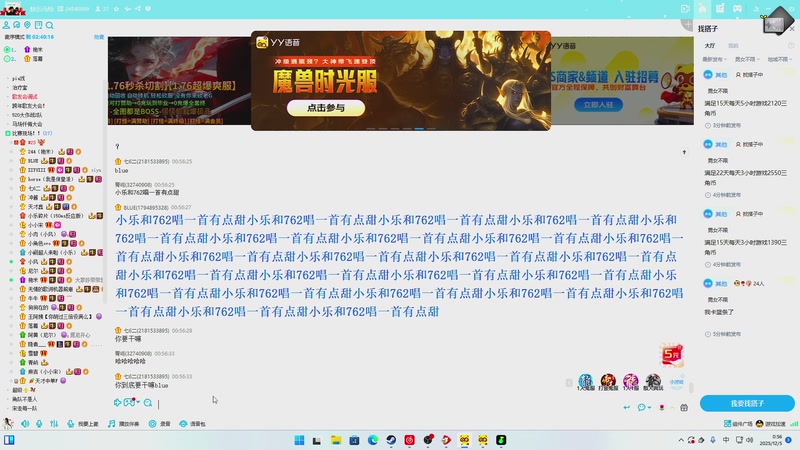Collapse the 比赛现场 channel expander
The image size is (800, 450).
[8, 133]
